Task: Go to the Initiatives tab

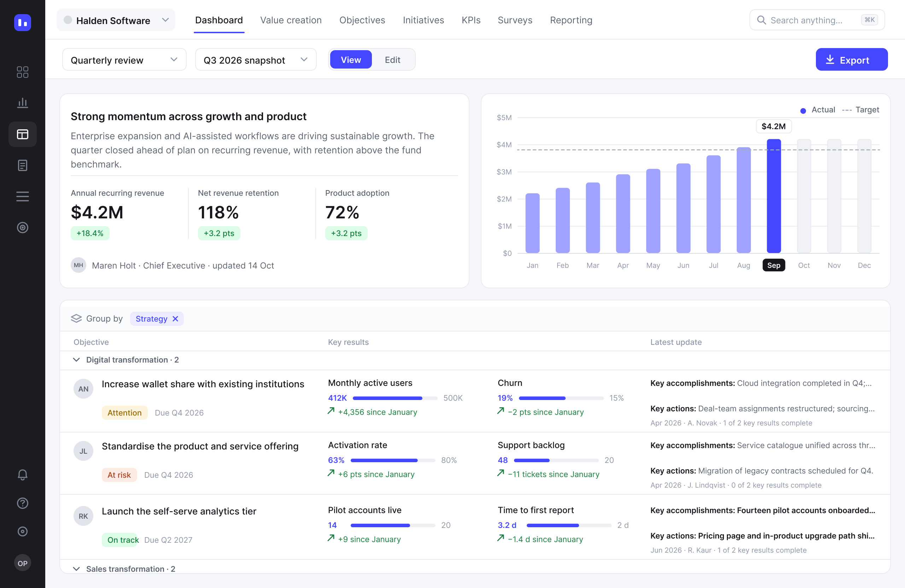Action: (x=423, y=20)
